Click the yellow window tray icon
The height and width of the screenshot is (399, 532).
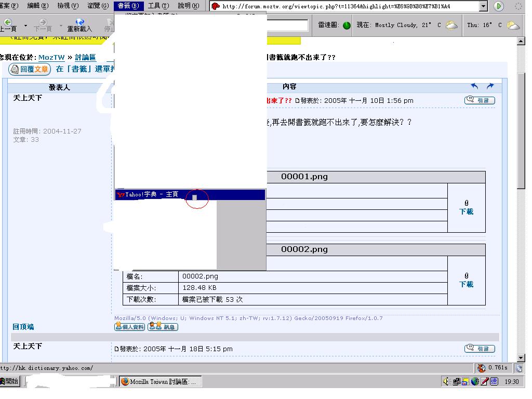[x=465, y=382]
